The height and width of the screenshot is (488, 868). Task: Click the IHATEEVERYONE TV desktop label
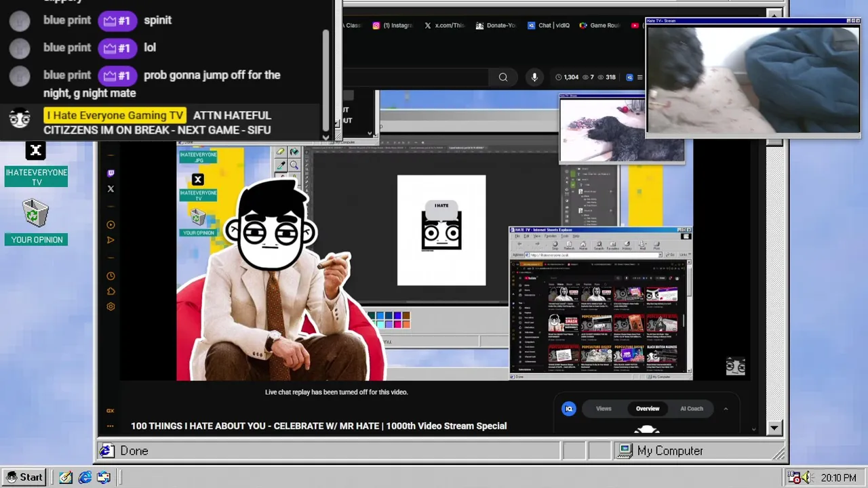click(37, 178)
